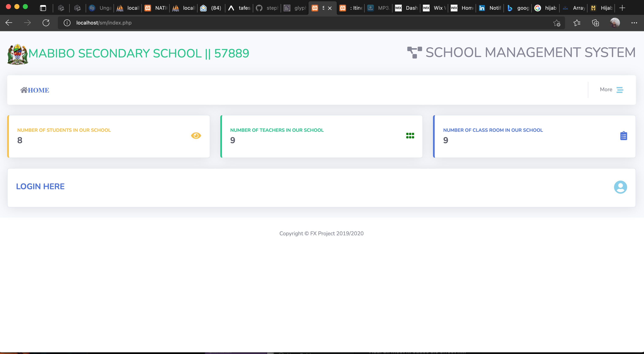Click the green grid icon on teachers card
The height and width of the screenshot is (354, 644).
pyautogui.click(x=410, y=136)
